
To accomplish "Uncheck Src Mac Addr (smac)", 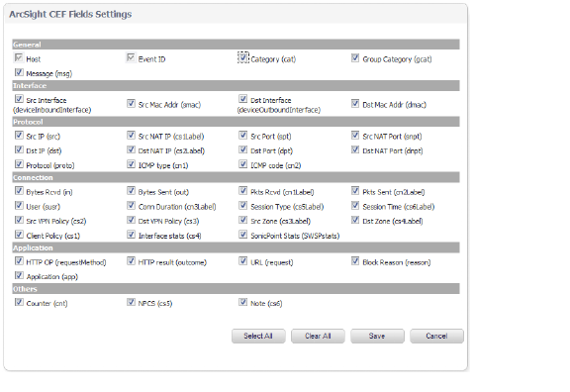I will pyautogui.click(x=131, y=104).
